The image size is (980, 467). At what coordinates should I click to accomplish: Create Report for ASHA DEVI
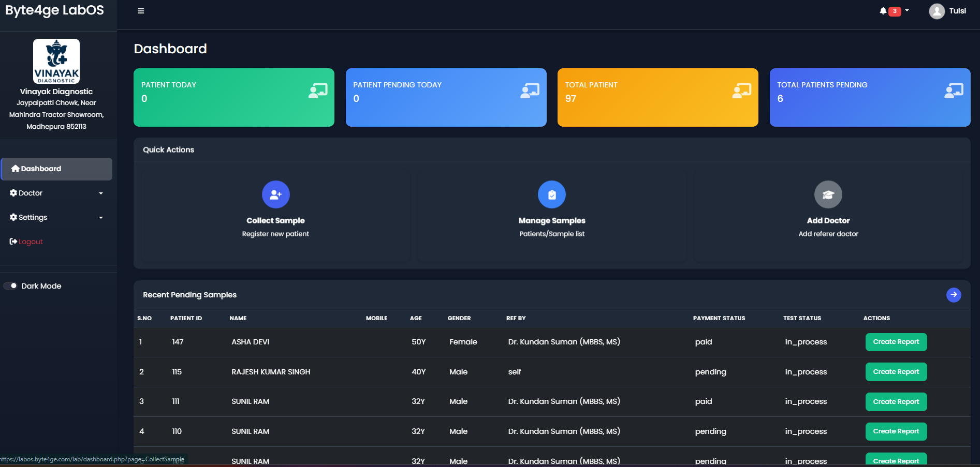pyautogui.click(x=896, y=342)
